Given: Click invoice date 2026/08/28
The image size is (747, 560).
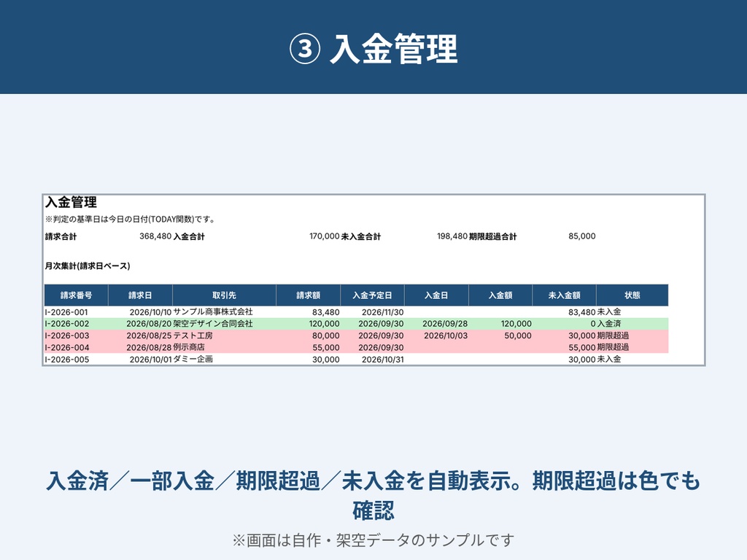Looking at the screenshot, I should 149,348.
